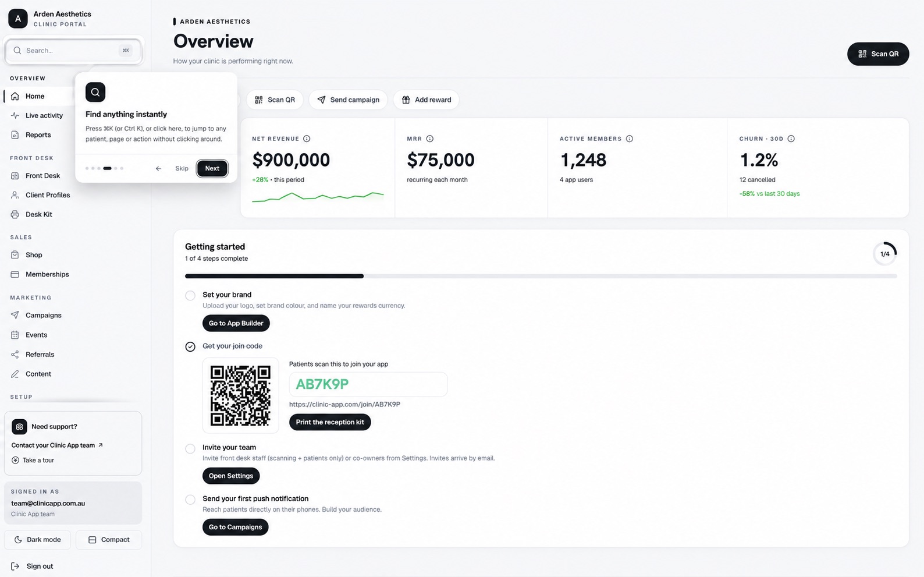
Task: Click the Reports document icon
Action: (15, 134)
